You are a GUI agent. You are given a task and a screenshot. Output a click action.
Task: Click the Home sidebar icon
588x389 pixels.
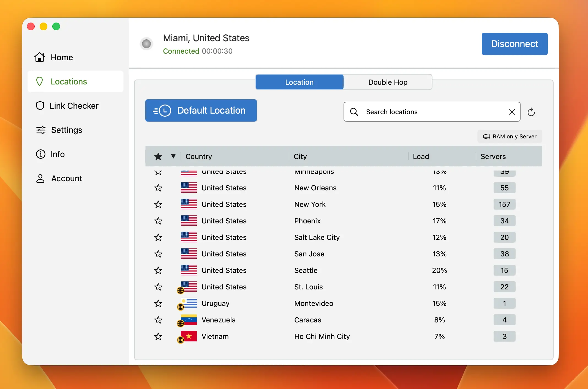tap(40, 57)
